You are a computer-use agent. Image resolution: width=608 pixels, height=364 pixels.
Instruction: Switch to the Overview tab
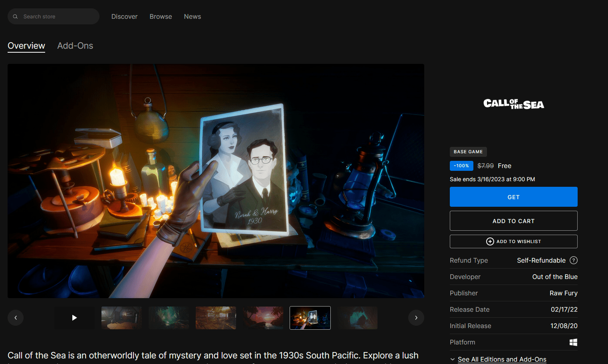click(x=26, y=46)
